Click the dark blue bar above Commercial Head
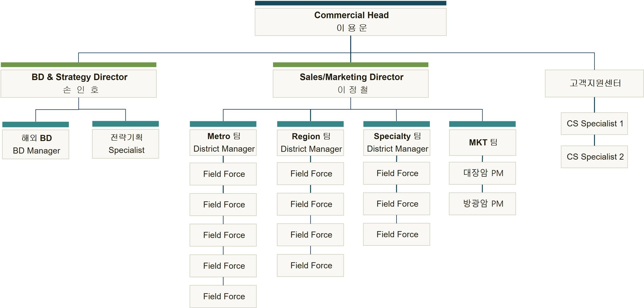 click(350, 3)
